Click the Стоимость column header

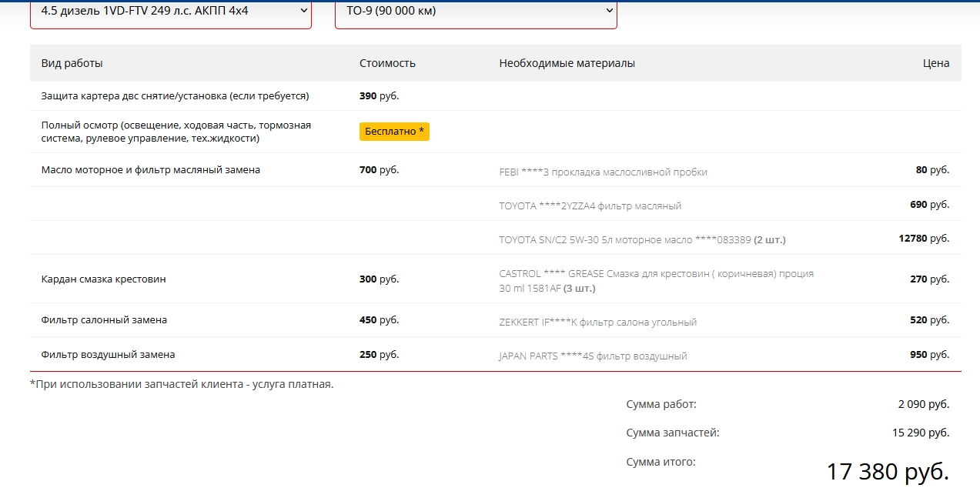click(x=387, y=63)
